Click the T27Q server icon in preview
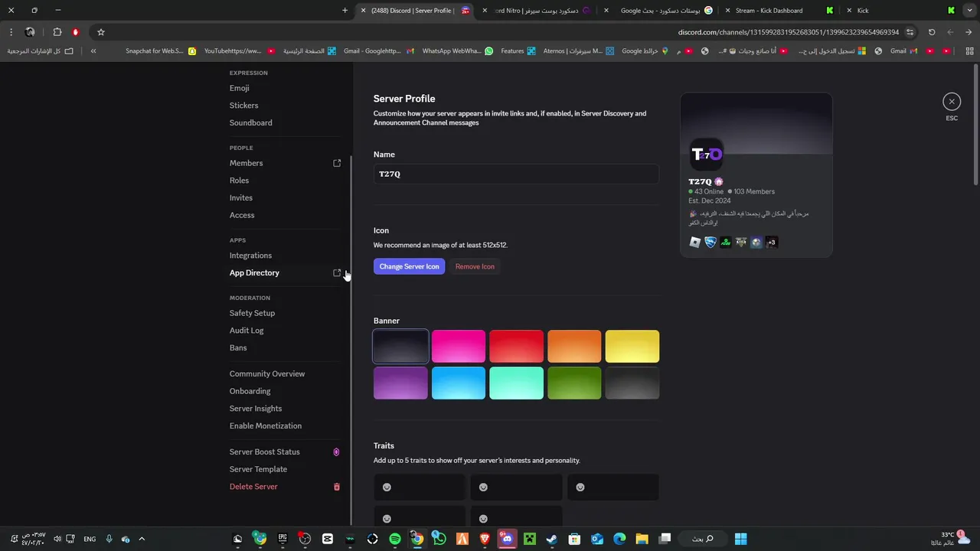The image size is (980, 551). pos(707,155)
